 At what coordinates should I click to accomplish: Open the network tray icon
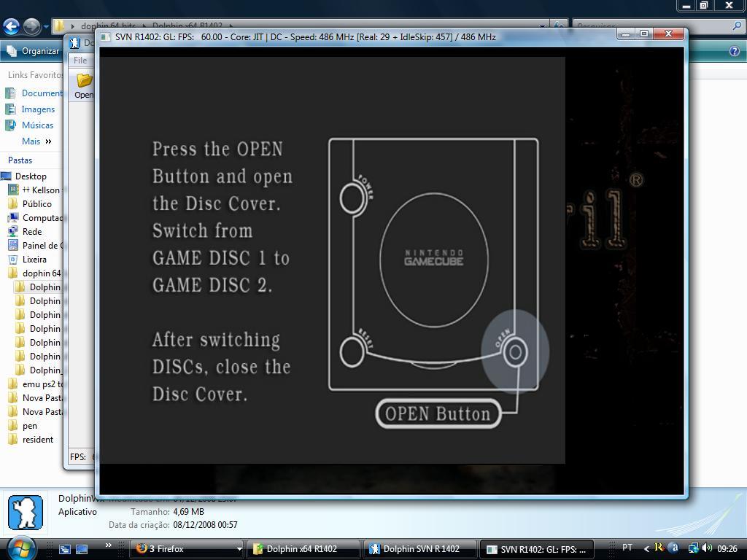coord(693,548)
